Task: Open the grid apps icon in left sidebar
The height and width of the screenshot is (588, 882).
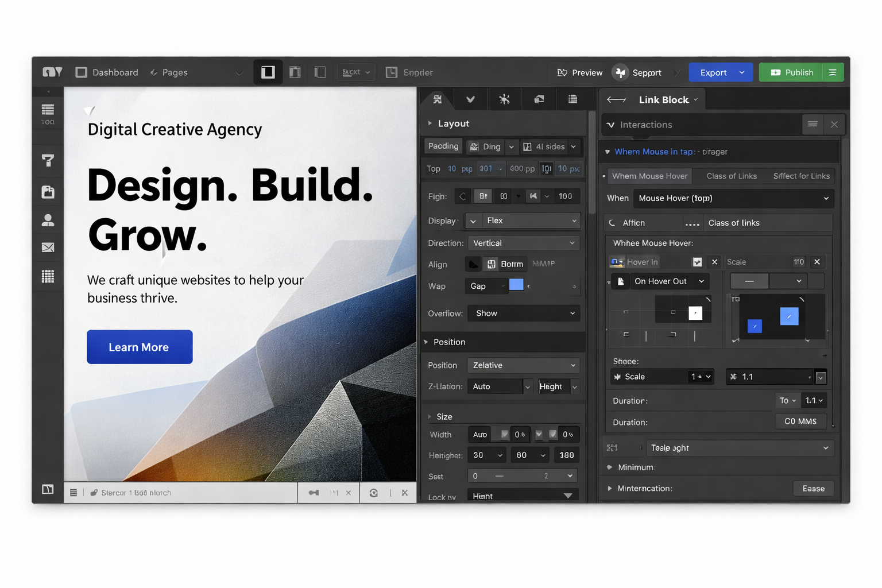Action: pos(48,276)
